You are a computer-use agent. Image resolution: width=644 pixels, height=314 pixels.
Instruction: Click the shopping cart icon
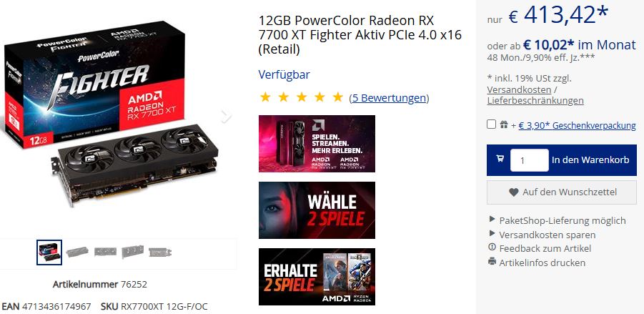[x=500, y=158]
